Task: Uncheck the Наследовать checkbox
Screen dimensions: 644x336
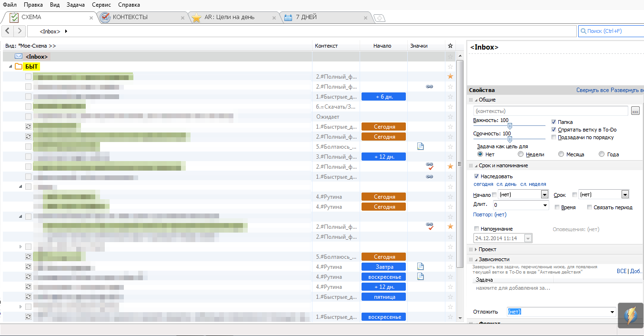Action: pyautogui.click(x=476, y=176)
